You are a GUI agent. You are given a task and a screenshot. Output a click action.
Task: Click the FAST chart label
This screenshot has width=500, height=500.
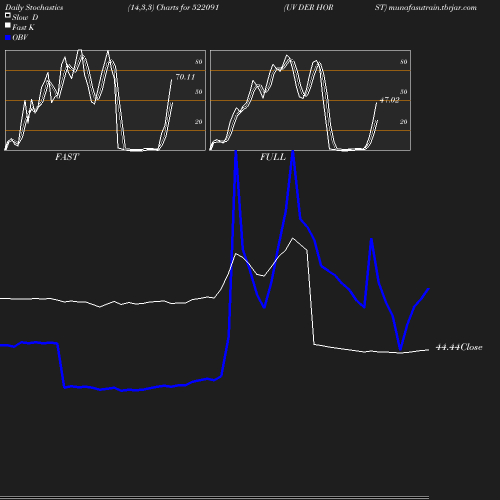tap(67, 157)
